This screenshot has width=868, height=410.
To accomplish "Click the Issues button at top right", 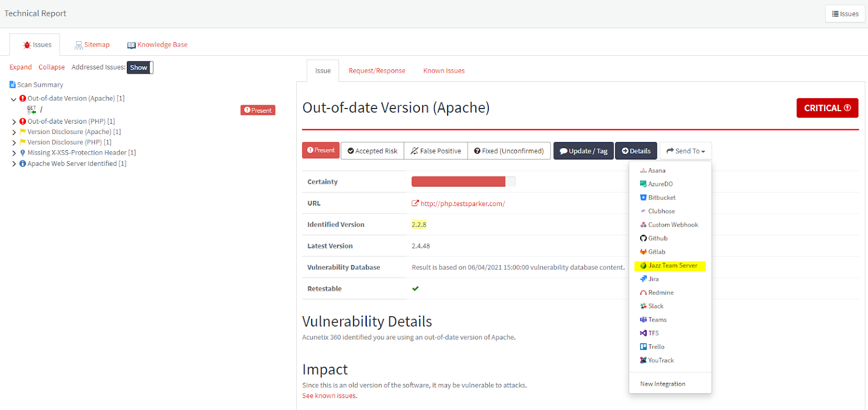I will [x=845, y=14].
